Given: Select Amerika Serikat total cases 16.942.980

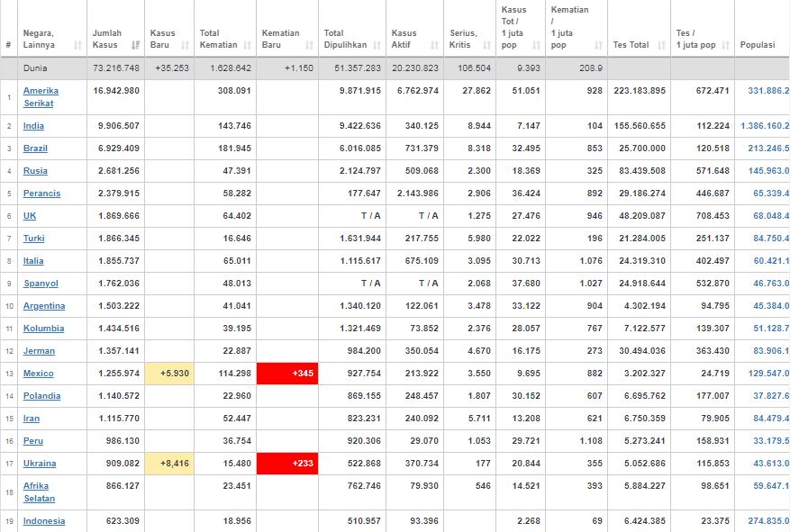Looking at the screenshot, I should click(x=116, y=91).
